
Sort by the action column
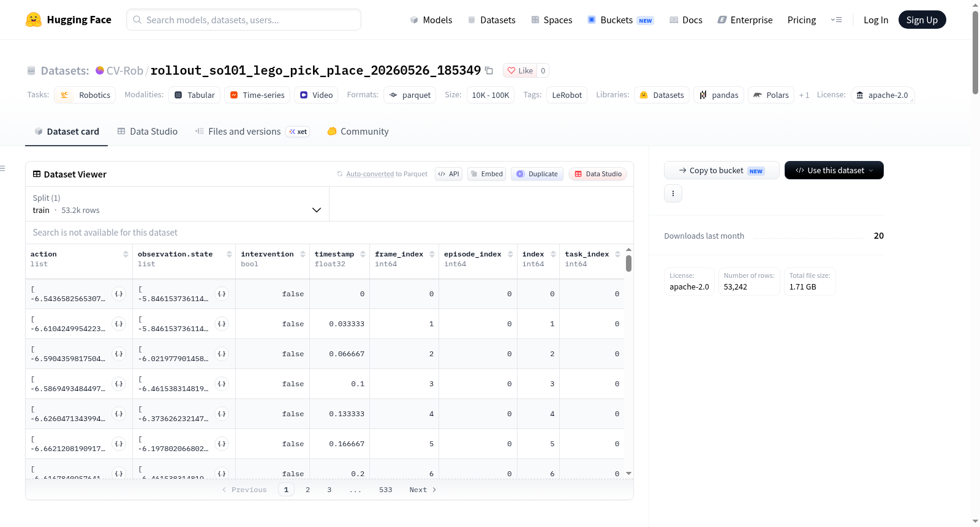126,254
